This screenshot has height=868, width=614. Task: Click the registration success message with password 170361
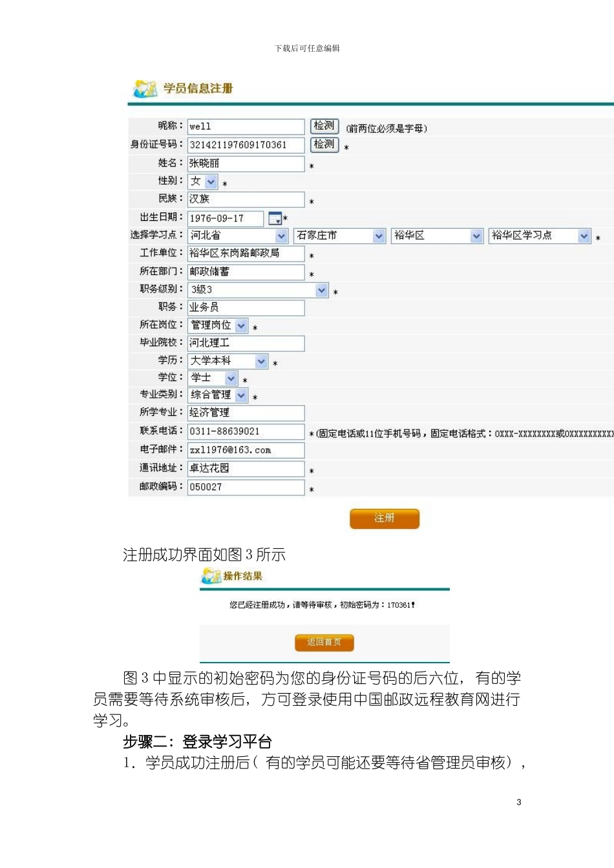tap(322, 605)
